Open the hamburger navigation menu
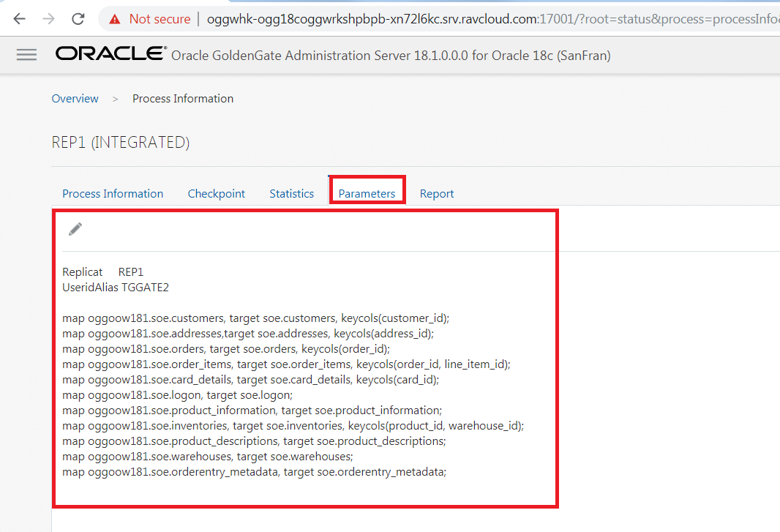 coord(26,55)
